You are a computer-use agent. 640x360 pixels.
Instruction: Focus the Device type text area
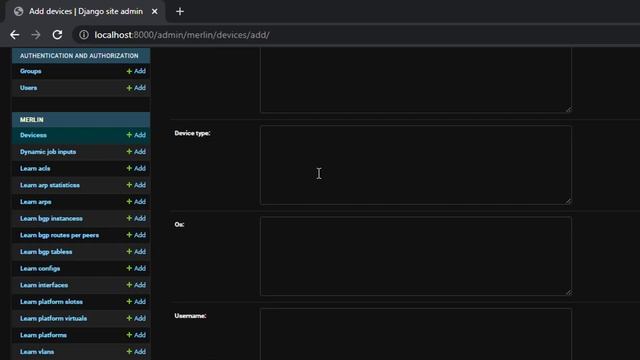pos(416,165)
